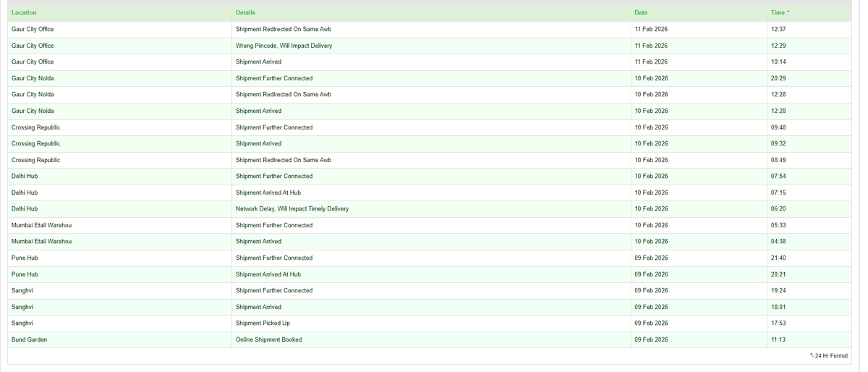Click 'Shipment Further Connected' in 07:54 row
The height and width of the screenshot is (372, 868).
pyautogui.click(x=274, y=177)
